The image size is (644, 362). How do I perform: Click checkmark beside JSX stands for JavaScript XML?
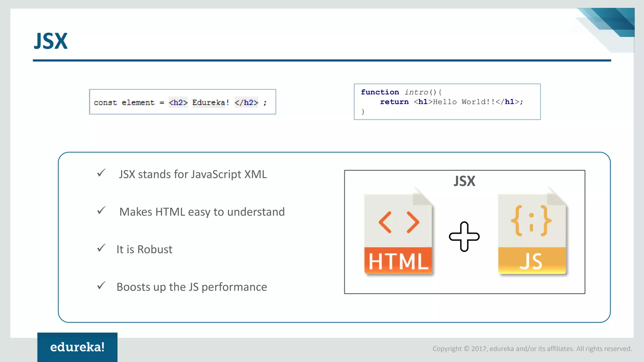[101, 173]
